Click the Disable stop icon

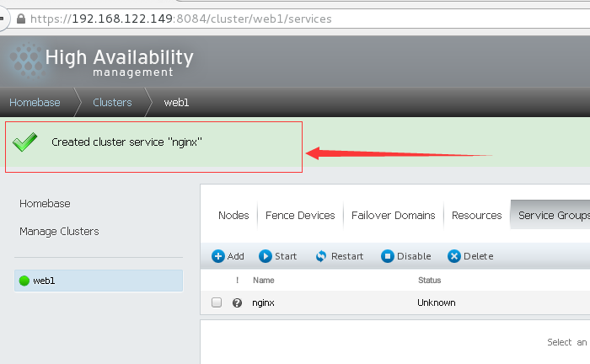[387, 256]
